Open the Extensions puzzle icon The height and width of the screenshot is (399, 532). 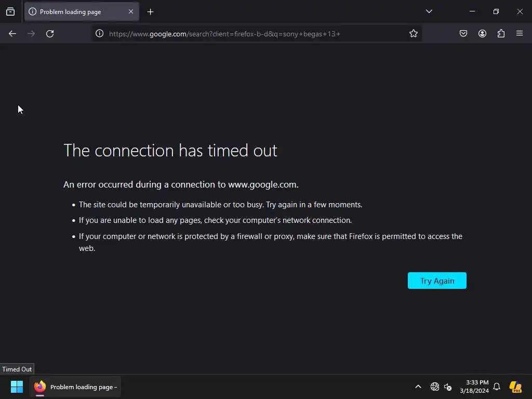point(501,33)
